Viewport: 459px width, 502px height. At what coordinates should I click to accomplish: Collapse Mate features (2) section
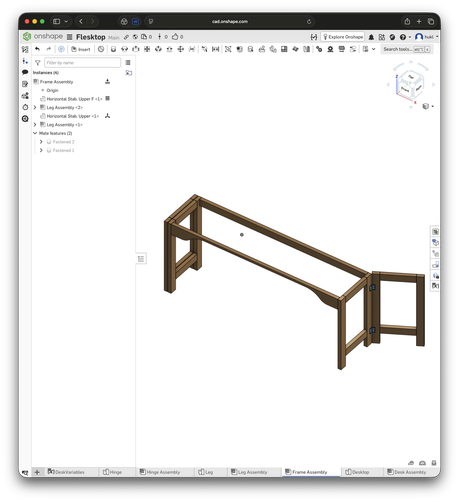(x=35, y=133)
